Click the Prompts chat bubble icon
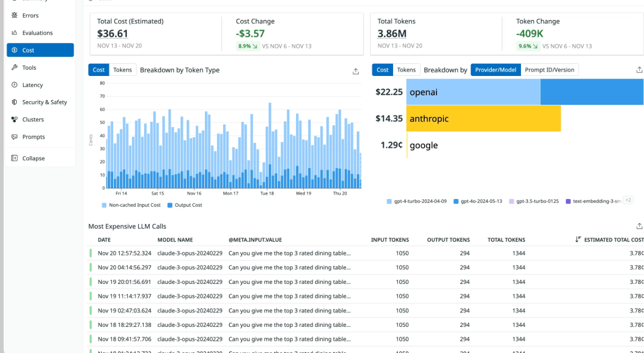The width and height of the screenshot is (644, 353). tap(15, 137)
